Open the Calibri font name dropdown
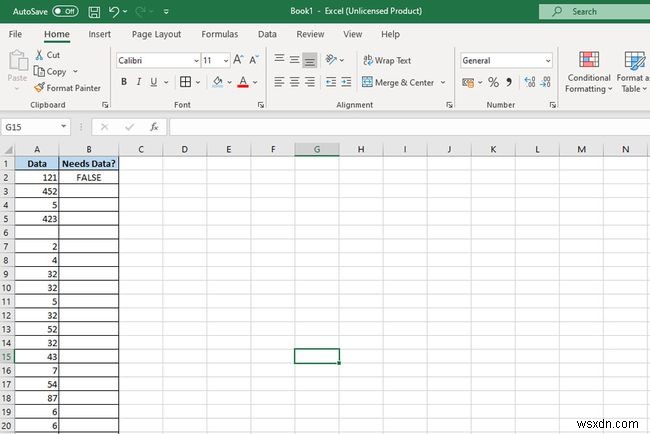 (x=196, y=61)
